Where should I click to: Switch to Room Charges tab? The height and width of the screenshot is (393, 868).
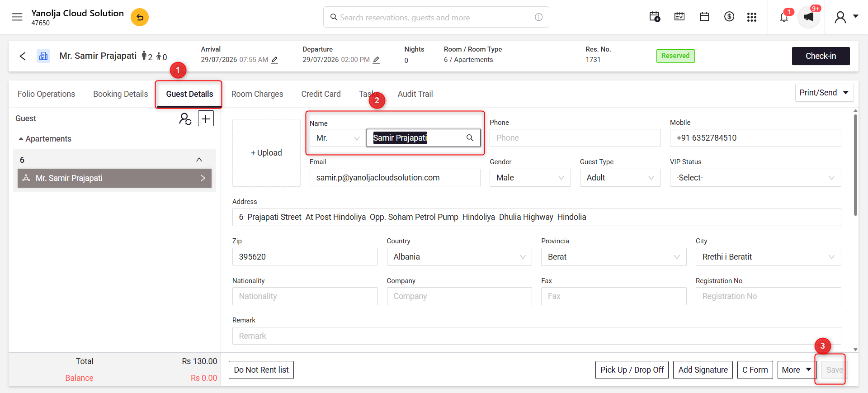[257, 94]
